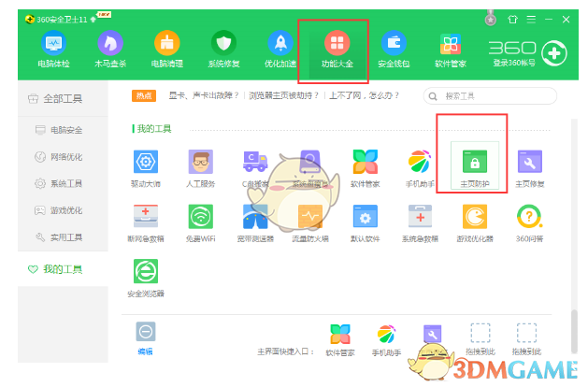Open skin (shirt) icon in title bar
The width and height of the screenshot is (588, 387).
[x=512, y=19]
